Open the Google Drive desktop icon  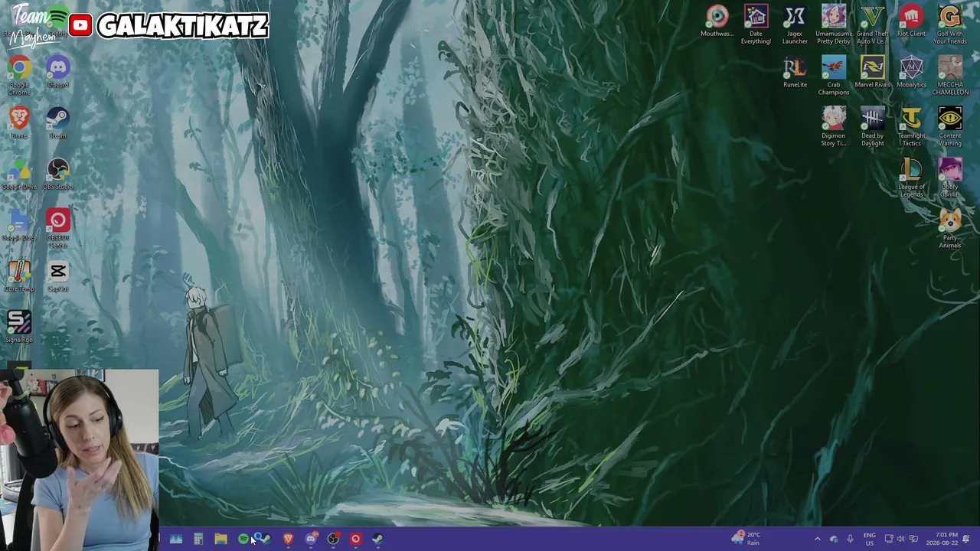point(19,174)
